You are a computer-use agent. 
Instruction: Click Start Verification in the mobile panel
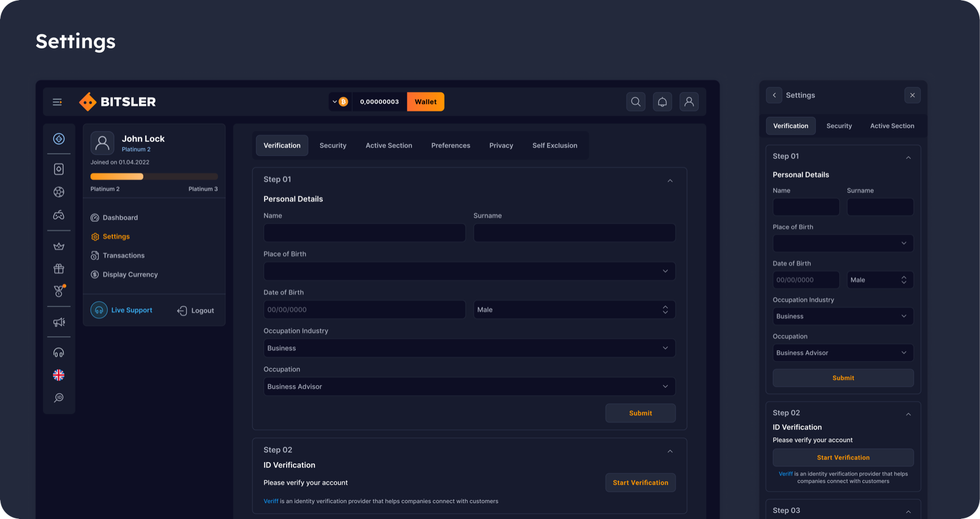[843, 458]
